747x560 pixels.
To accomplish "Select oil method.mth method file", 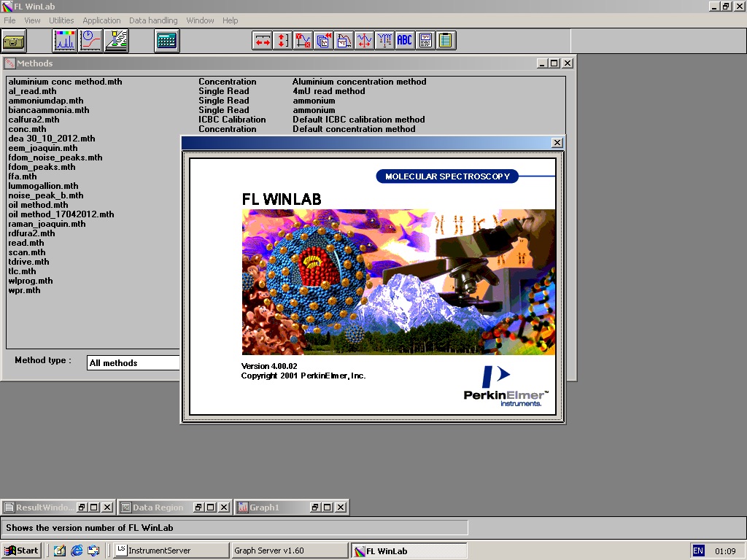I will coord(38,205).
